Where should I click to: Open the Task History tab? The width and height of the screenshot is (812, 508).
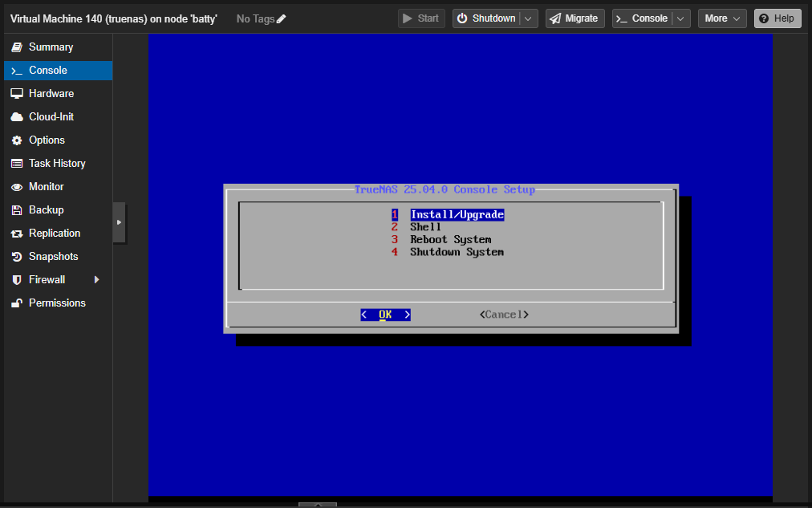[x=57, y=164]
